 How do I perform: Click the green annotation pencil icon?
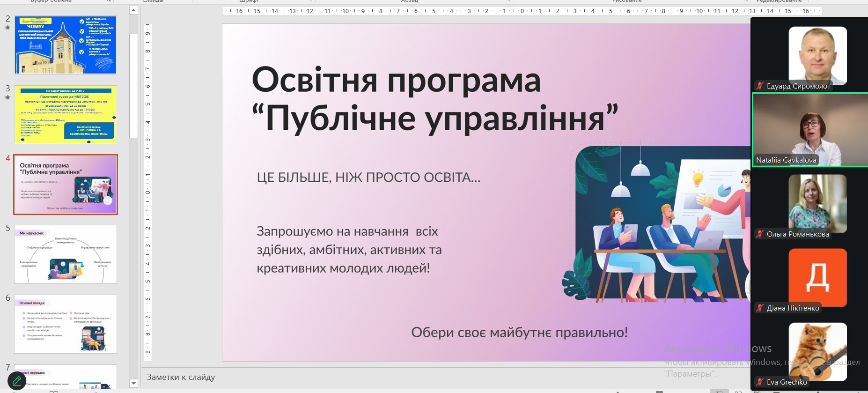tap(17, 380)
